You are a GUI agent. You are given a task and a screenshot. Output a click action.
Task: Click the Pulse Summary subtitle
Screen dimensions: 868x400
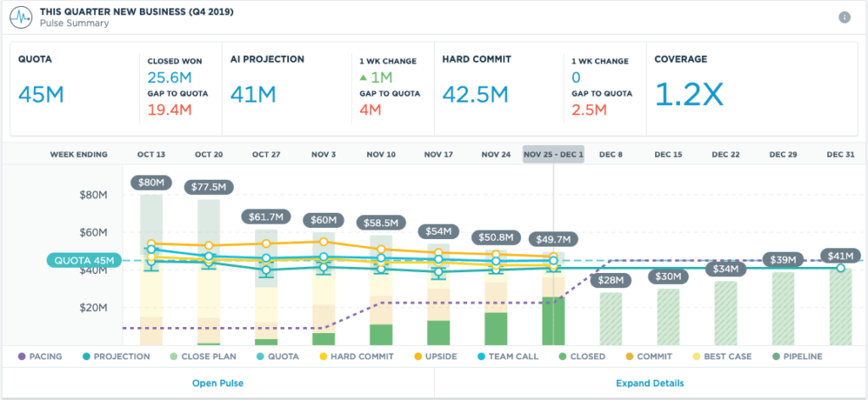(x=75, y=23)
